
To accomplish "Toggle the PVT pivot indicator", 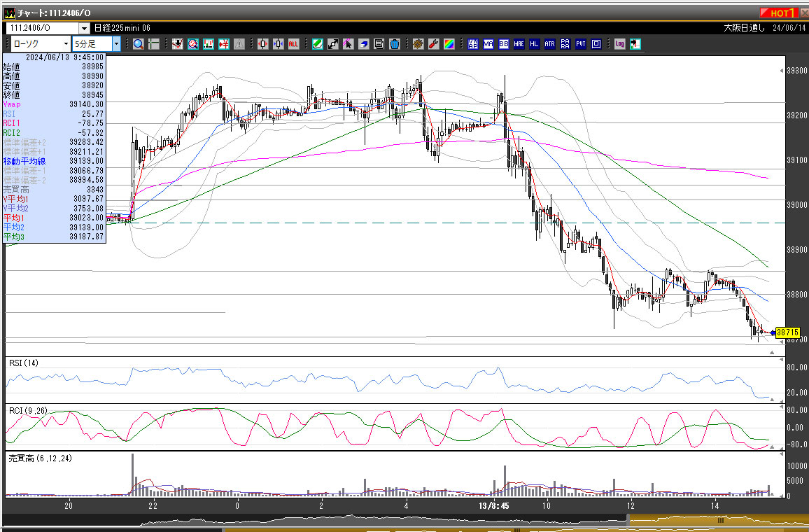I will [581, 44].
